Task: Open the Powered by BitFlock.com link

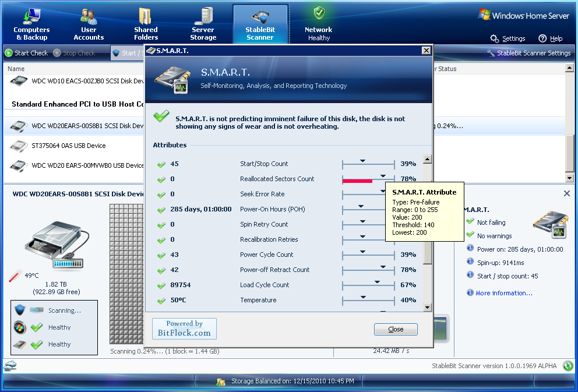Action: [x=184, y=329]
